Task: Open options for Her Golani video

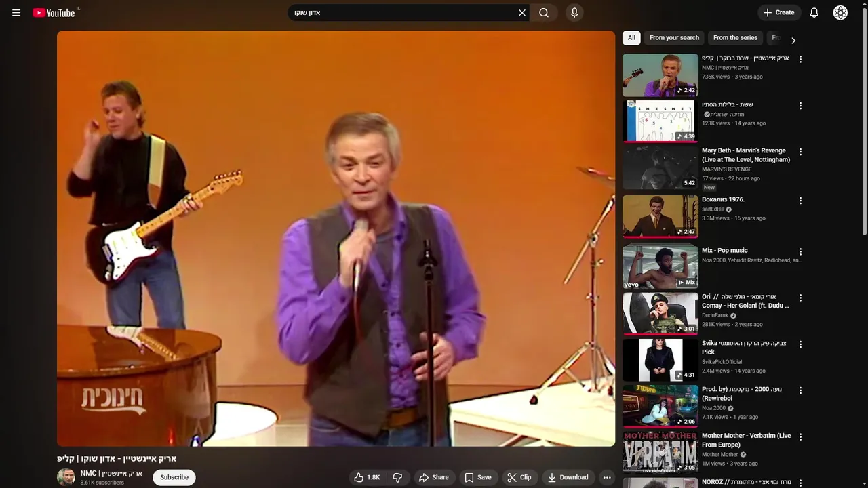Action: click(800, 298)
